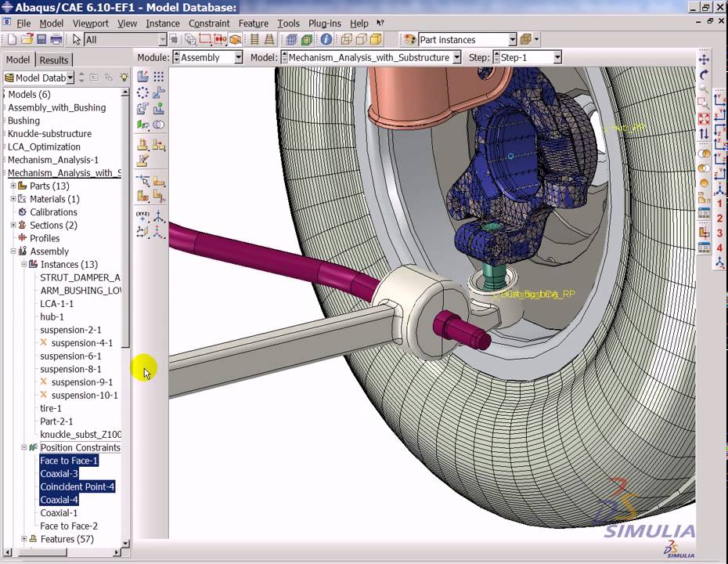Viewport: 728px width, 564px height.
Task: Select the Face to Face-2 constraint
Action: 69,526
